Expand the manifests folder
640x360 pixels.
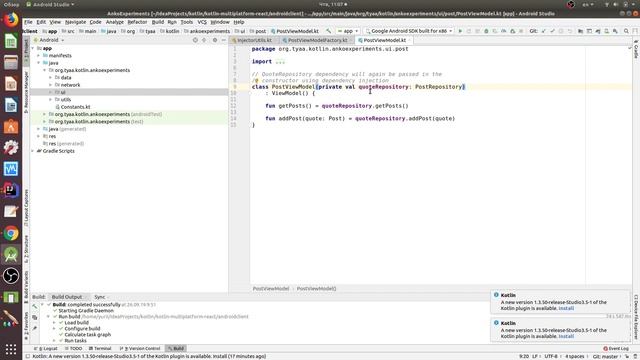coord(39,56)
